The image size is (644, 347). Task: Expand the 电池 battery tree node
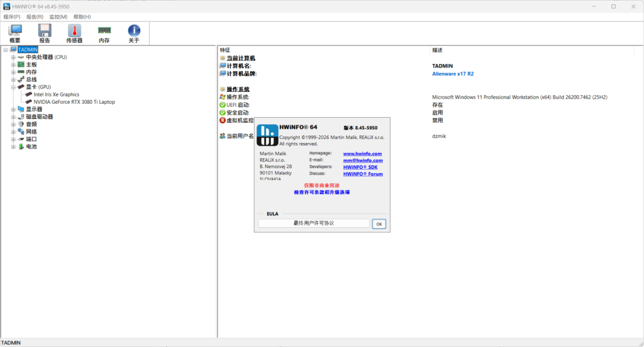point(13,147)
